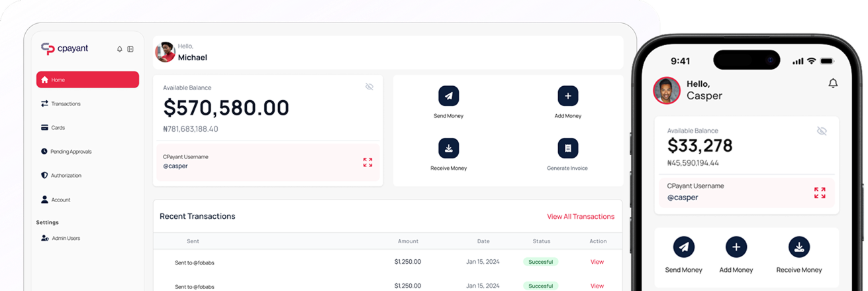
Task: Click Status column header
Action: (x=542, y=241)
